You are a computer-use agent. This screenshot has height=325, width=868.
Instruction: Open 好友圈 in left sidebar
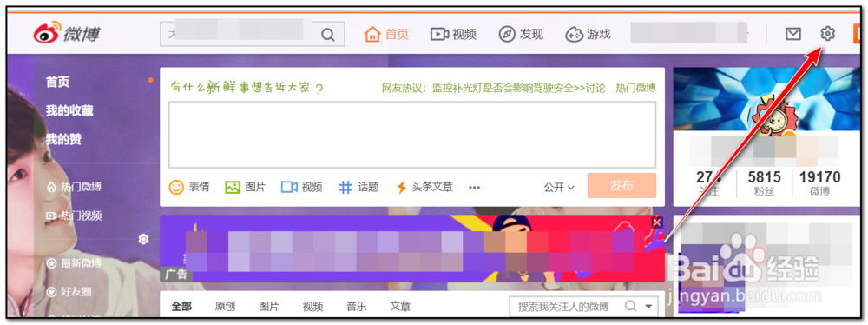point(69,292)
